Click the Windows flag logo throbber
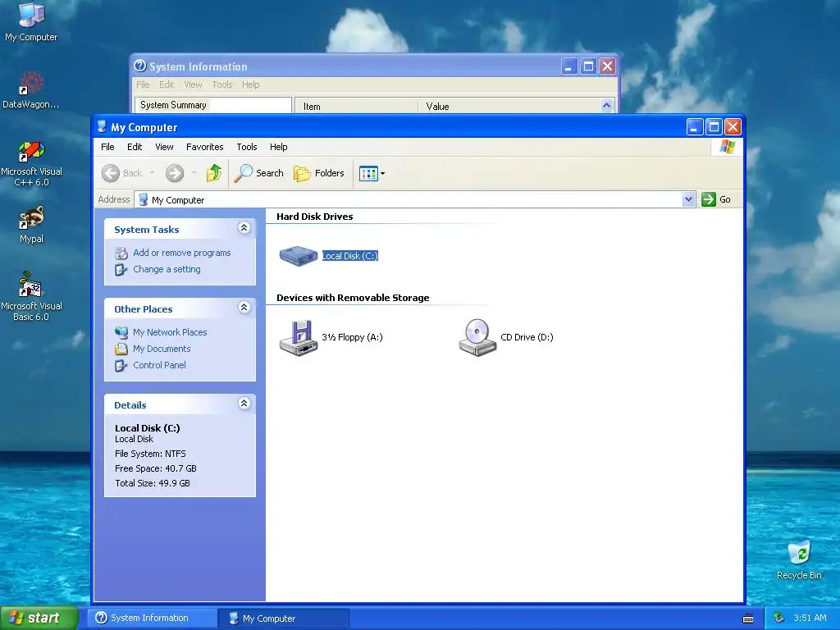This screenshot has height=630, width=840. point(727,146)
